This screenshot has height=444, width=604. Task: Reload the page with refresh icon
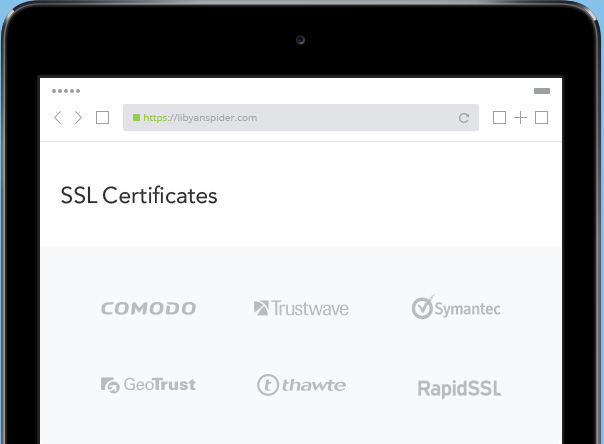pos(464,118)
